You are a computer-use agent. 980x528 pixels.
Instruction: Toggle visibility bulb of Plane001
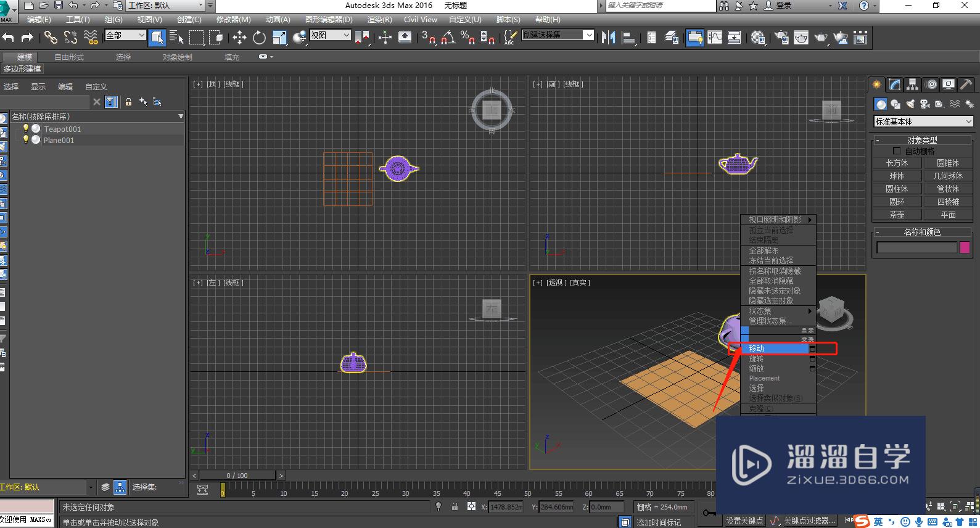pos(26,139)
